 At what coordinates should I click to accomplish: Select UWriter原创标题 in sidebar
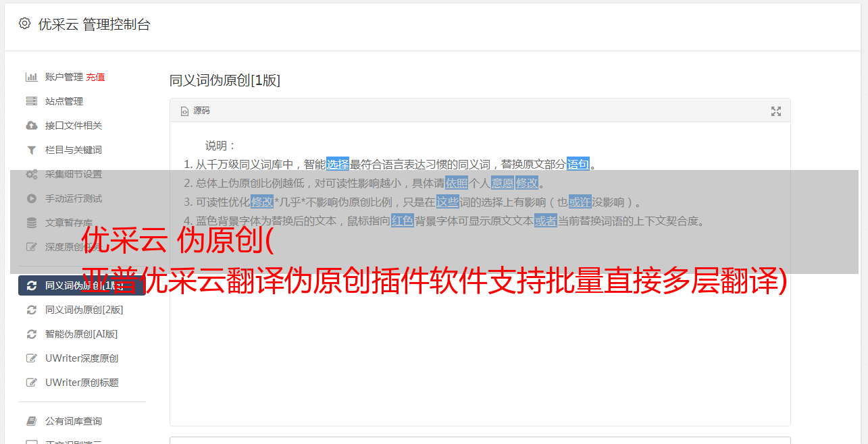[82, 383]
